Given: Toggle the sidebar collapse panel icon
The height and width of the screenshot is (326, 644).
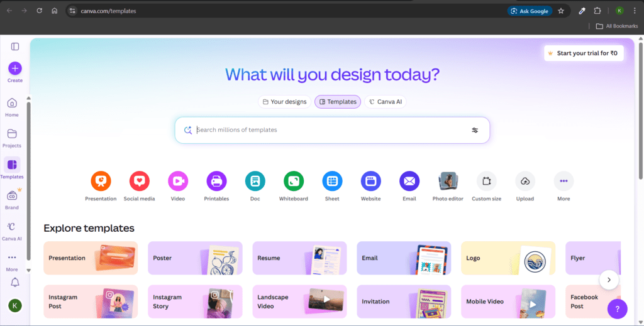Looking at the screenshot, I should [15, 46].
